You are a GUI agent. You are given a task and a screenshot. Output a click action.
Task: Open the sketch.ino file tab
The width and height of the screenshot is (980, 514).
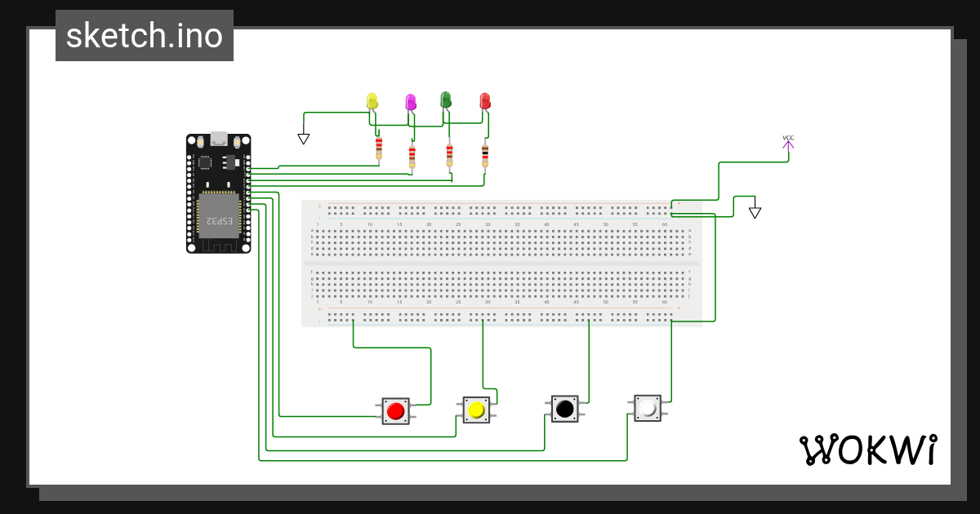[x=145, y=36]
